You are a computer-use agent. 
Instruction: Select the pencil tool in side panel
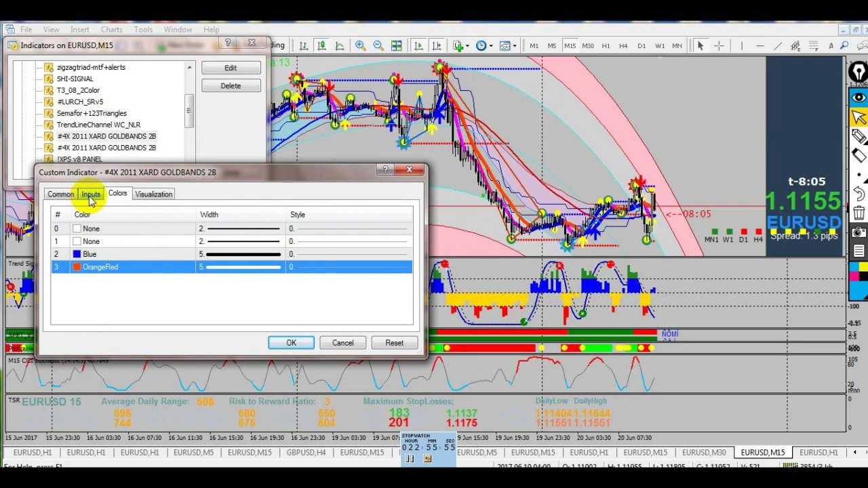click(859, 137)
